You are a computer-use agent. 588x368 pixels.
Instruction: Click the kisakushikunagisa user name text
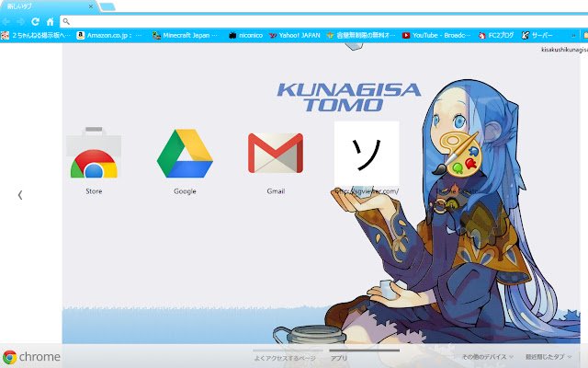[x=564, y=49]
